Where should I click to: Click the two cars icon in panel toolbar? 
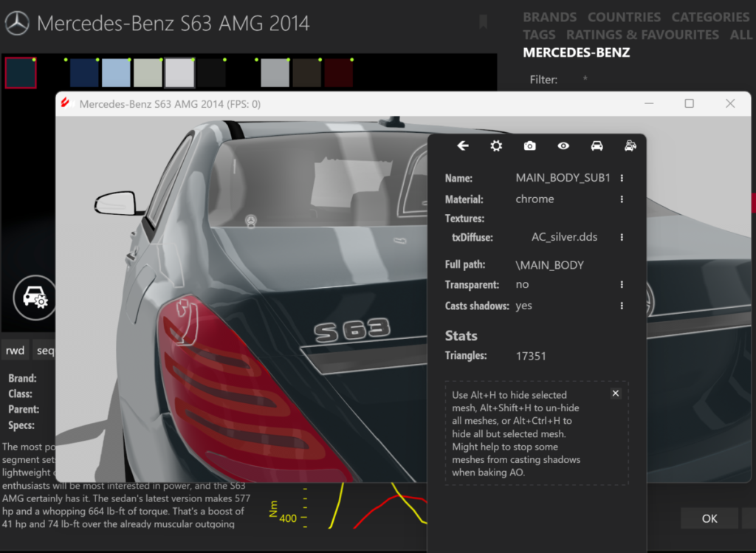click(x=630, y=145)
